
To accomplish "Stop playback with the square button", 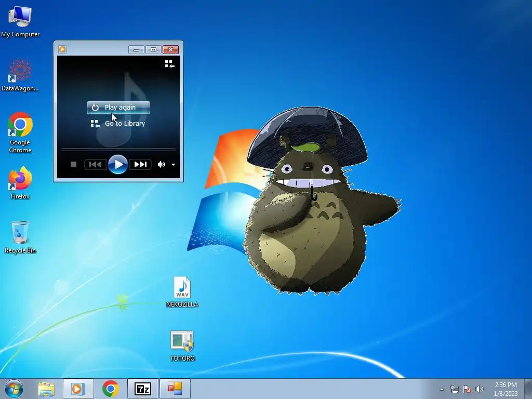I will coord(73,165).
